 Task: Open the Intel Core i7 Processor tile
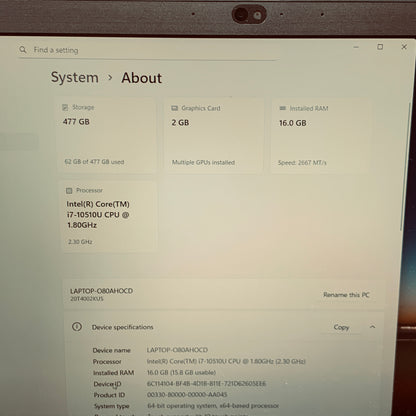tap(109, 216)
